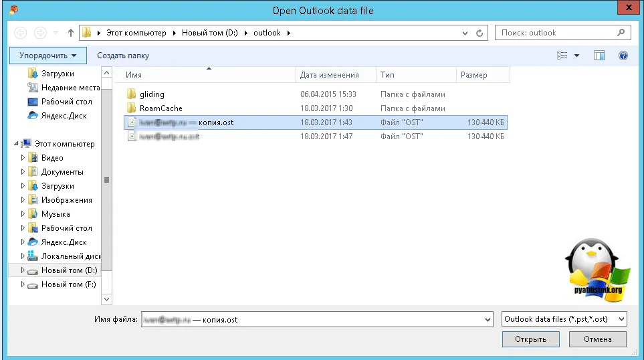Select the 'копия.ost' file row
The width and height of the screenshot is (644, 360).
coord(316,122)
